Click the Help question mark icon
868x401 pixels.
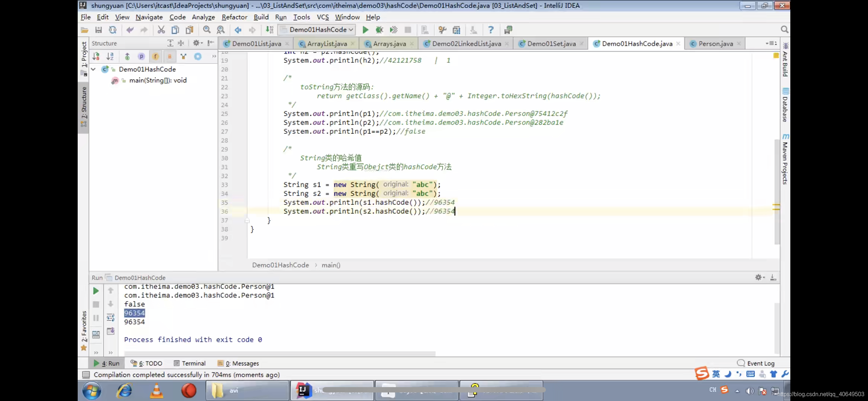(x=491, y=30)
